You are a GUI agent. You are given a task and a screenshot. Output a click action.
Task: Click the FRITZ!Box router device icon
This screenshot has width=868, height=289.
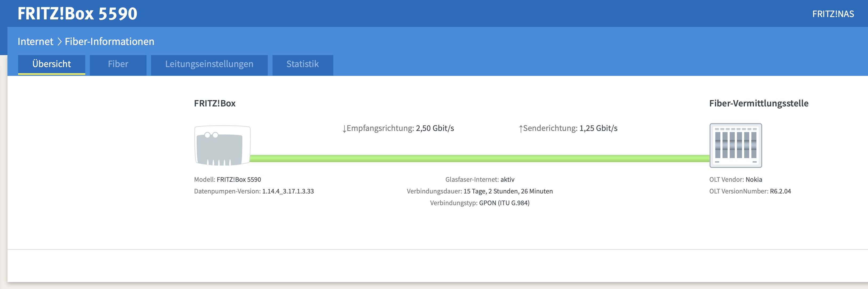[x=222, y=146]
